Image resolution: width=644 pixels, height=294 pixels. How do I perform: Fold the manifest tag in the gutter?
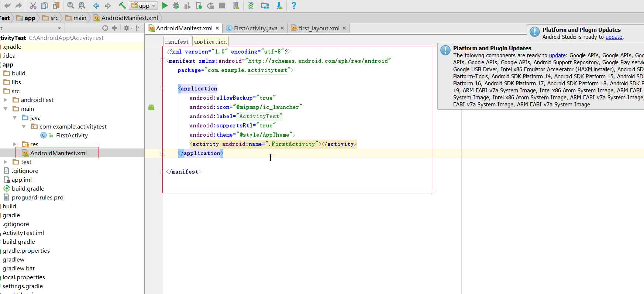pyautogui.click(x=163, y=61)
